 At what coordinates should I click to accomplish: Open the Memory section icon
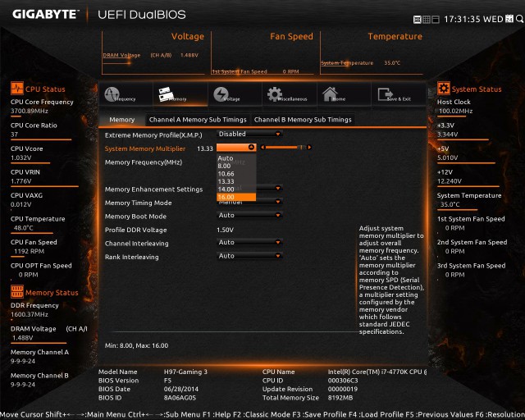166,94
